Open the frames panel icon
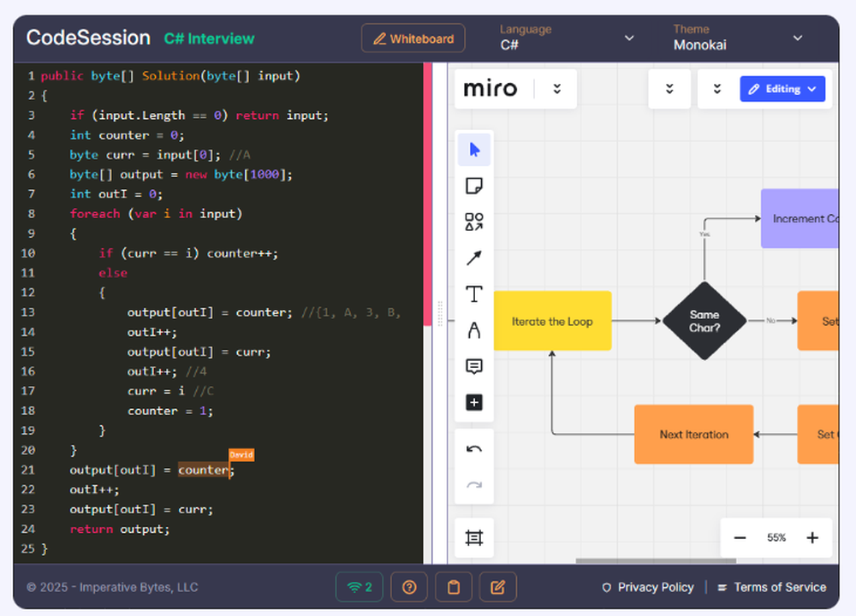 474,538
